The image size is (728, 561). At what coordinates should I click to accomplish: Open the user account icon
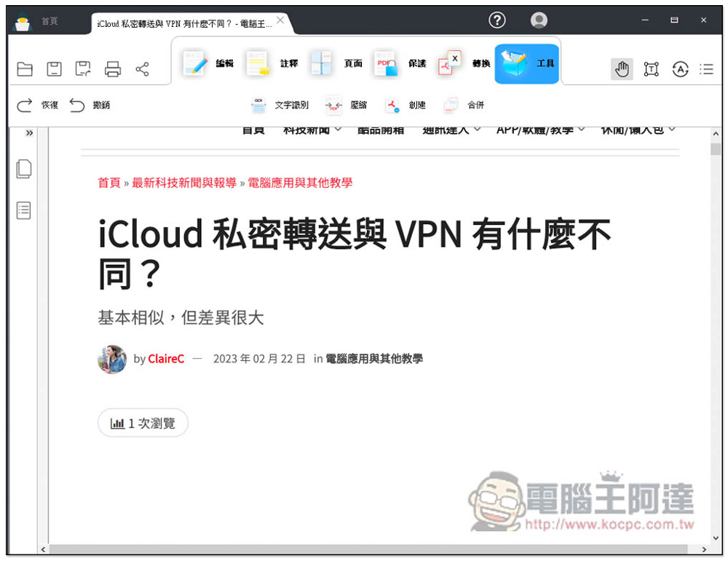coord(539,20)
